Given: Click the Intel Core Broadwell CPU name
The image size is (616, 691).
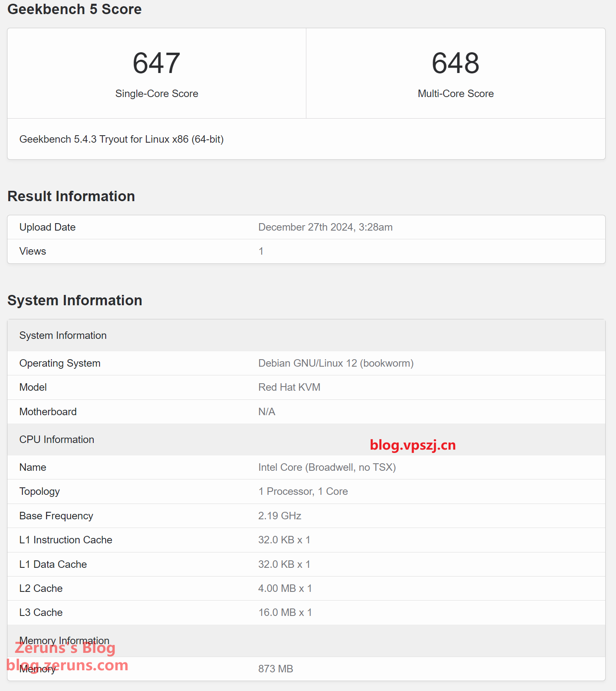Looking at the screenshot, I should [x=327, y=467].
